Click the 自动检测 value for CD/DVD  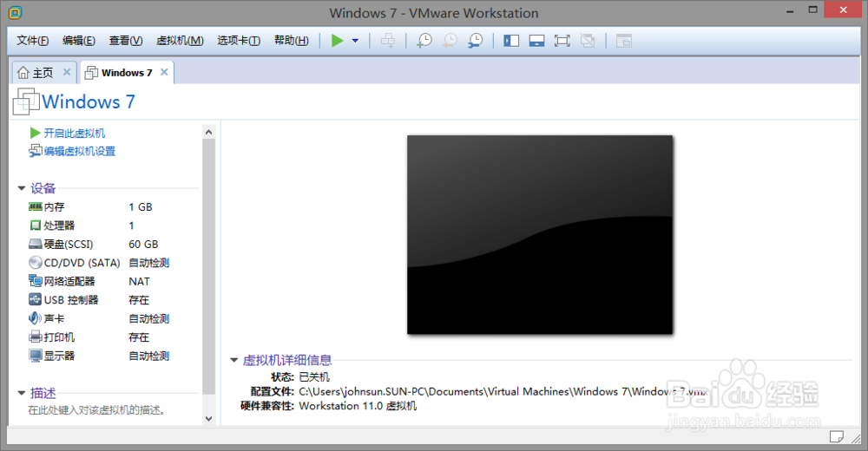point(149,263)
